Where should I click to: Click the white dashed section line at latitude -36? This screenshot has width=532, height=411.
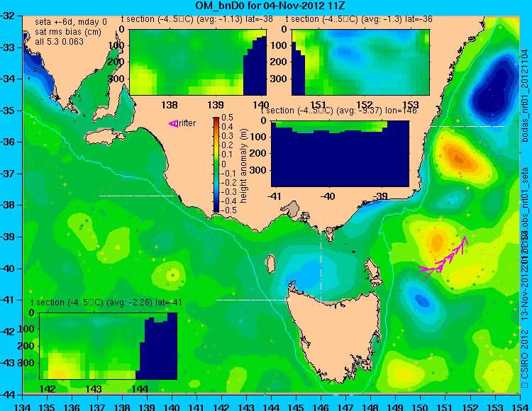pyautogui.click(x=467, y=126)
